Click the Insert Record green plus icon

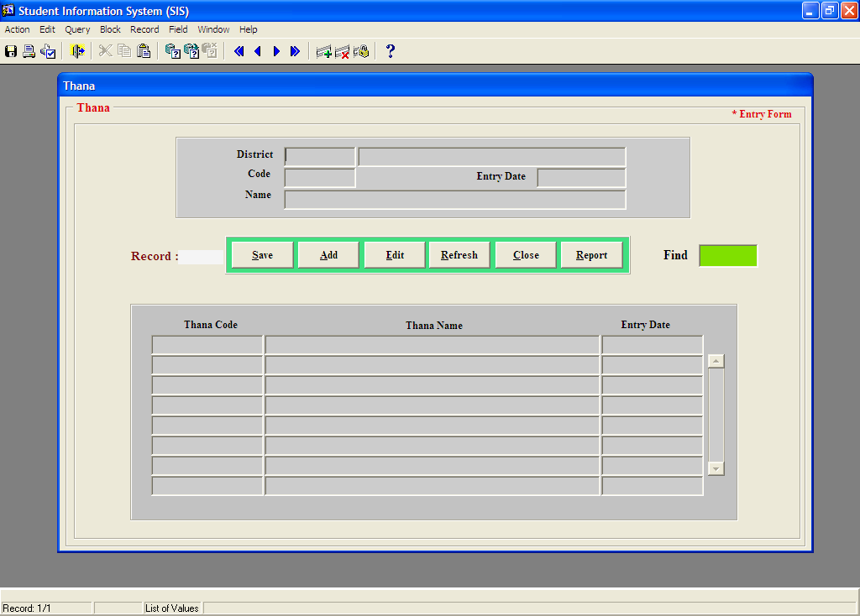tap(323, 51)
